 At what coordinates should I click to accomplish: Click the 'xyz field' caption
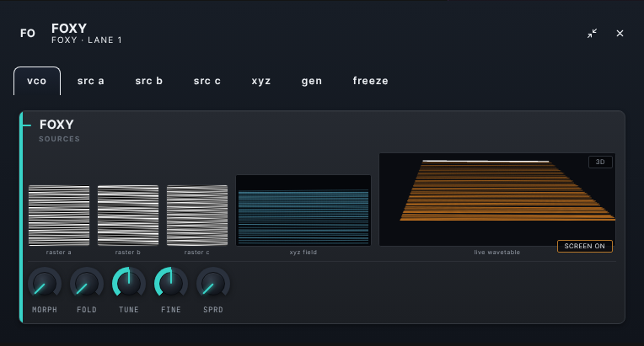pyautogui.click(x=303, y=252)
